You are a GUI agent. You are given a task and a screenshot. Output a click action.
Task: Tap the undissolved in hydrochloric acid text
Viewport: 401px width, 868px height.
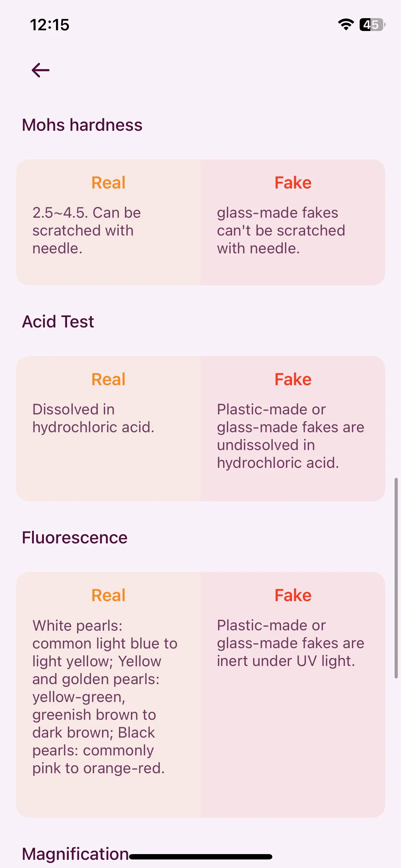tap(291, 436)
